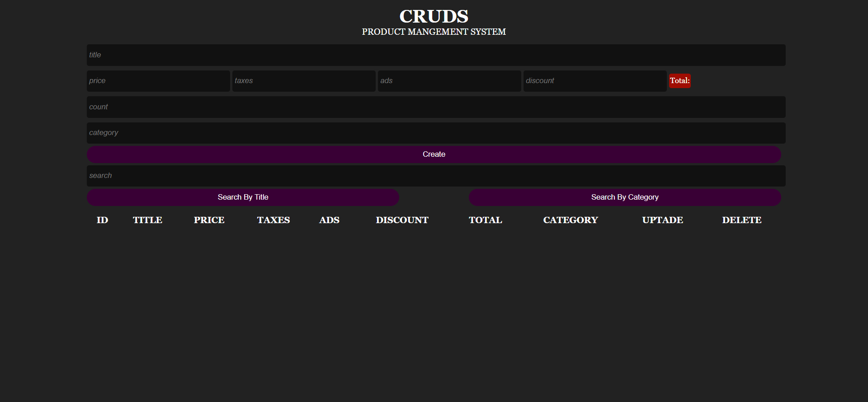Click the CATEGORY table header
Screen dimensions: 868x402
pos(571,220)
